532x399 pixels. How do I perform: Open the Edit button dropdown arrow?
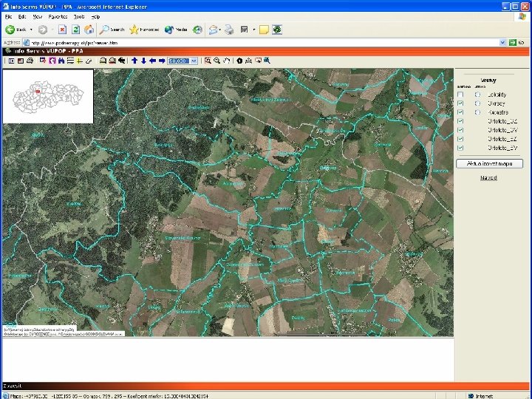(x=253, y=30)
